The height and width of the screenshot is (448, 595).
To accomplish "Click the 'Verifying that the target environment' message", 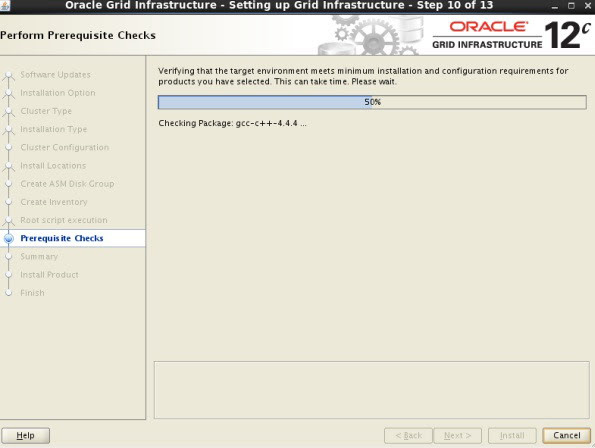I will click(x=363, y=76).
